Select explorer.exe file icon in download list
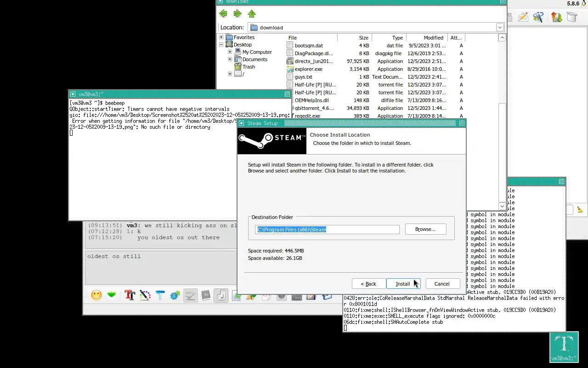 tap(290, 69)
